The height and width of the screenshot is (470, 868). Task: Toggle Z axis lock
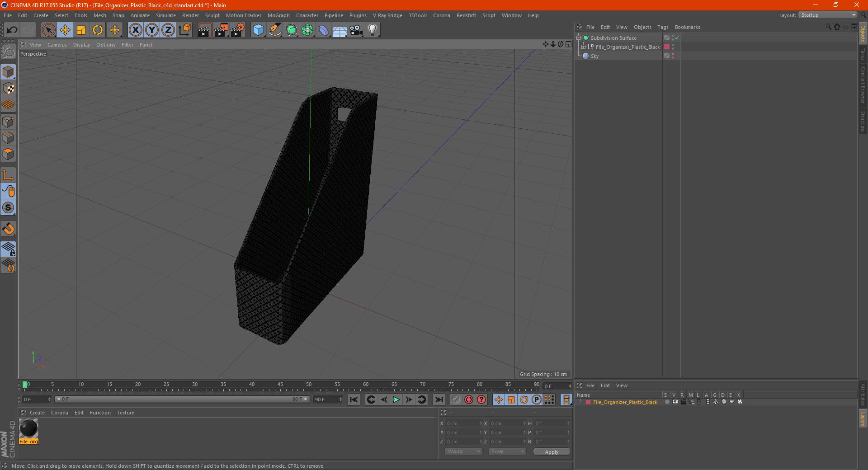point(168,30)
